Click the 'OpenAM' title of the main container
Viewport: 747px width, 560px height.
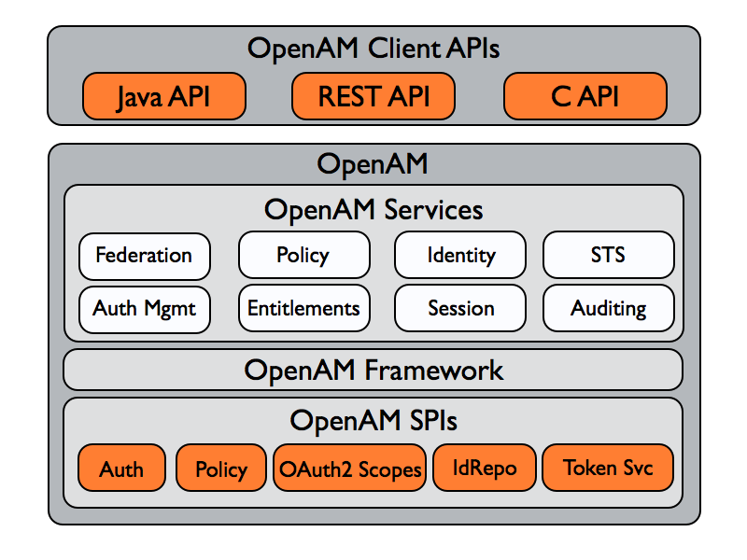[x=373, y=164]
